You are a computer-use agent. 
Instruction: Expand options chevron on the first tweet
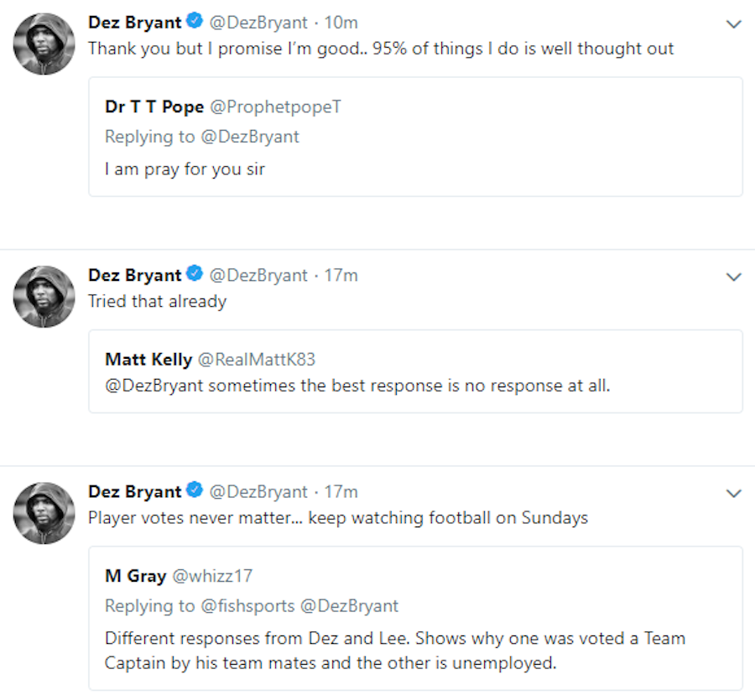tap(734, 24)
